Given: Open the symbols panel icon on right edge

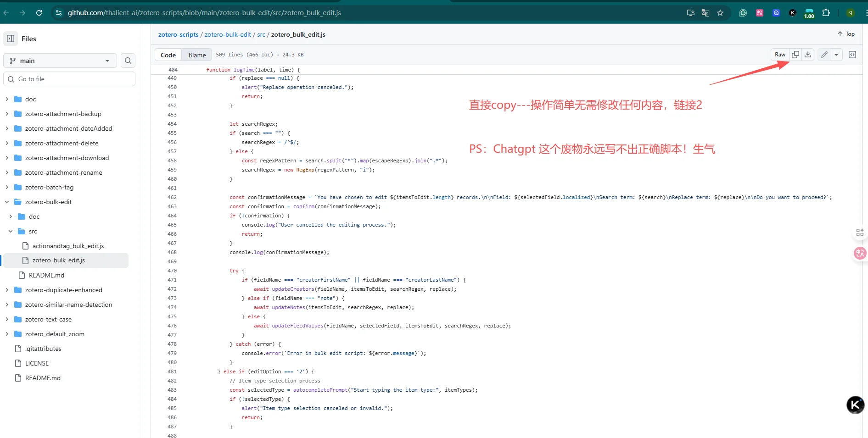Looking at the screenshot, I should [x=860, y=232].
